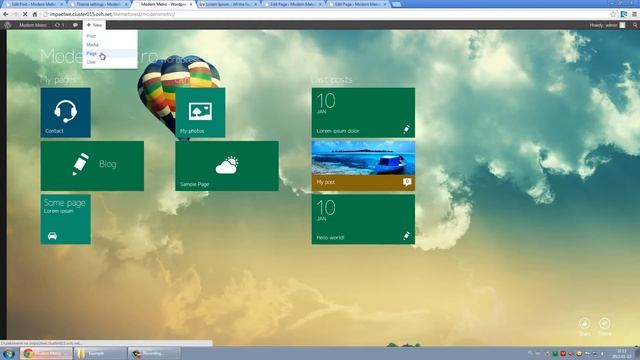Open the Contact headset tile
640x360 pixels.
click(x=66, y=112)
